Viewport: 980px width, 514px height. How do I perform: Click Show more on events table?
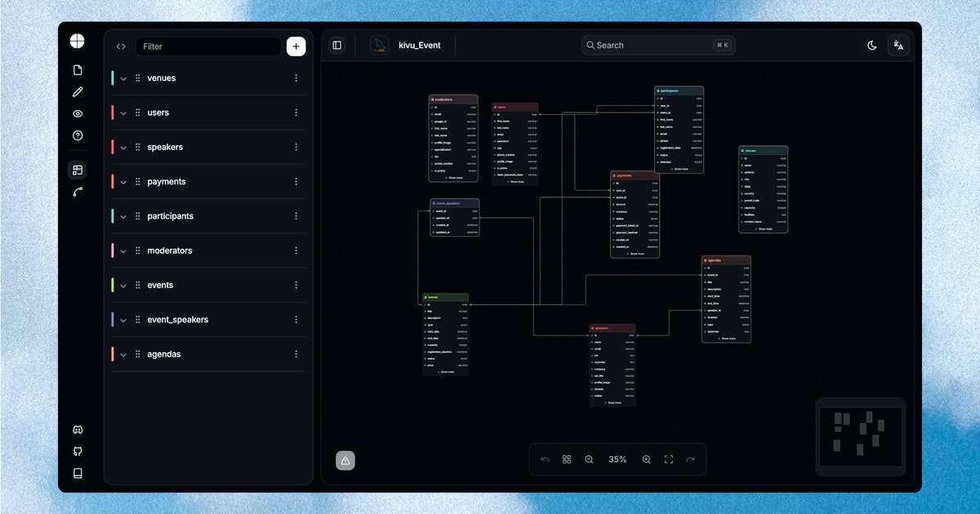coord(446,371)
